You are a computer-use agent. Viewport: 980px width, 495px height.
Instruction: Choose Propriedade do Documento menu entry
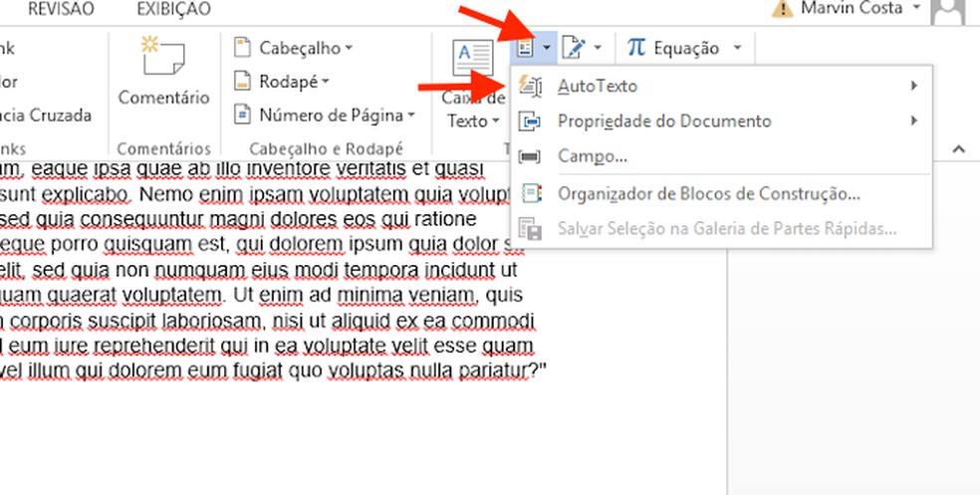(722, 121)
